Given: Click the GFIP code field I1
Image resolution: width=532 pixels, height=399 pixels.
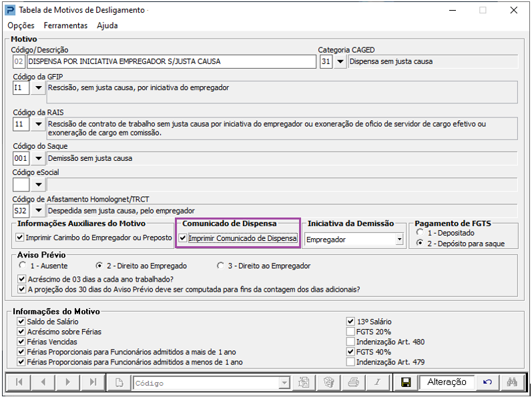Looking at the screenshot, I should [x=21, y=88].
